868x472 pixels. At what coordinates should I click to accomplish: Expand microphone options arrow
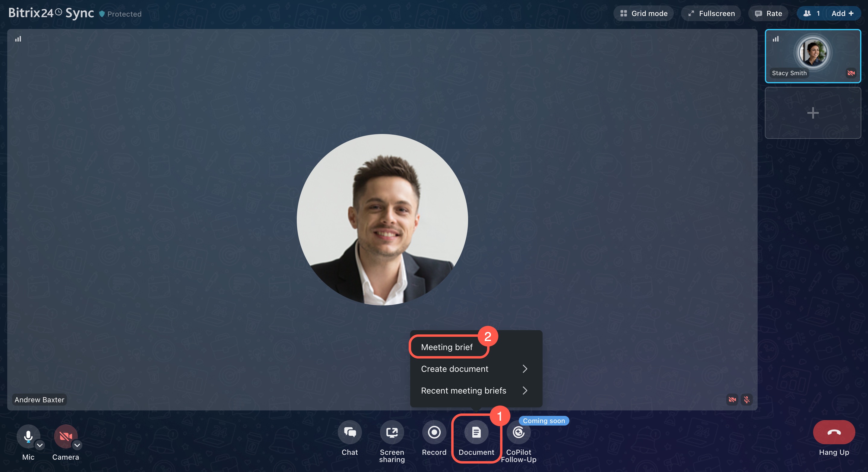tap(40, 445)
